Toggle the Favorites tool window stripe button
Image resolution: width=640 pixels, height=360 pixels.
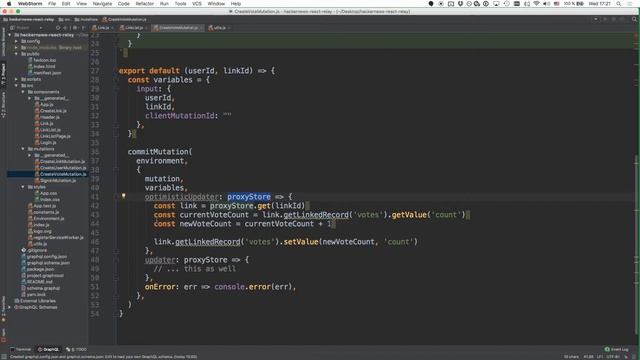3,309
